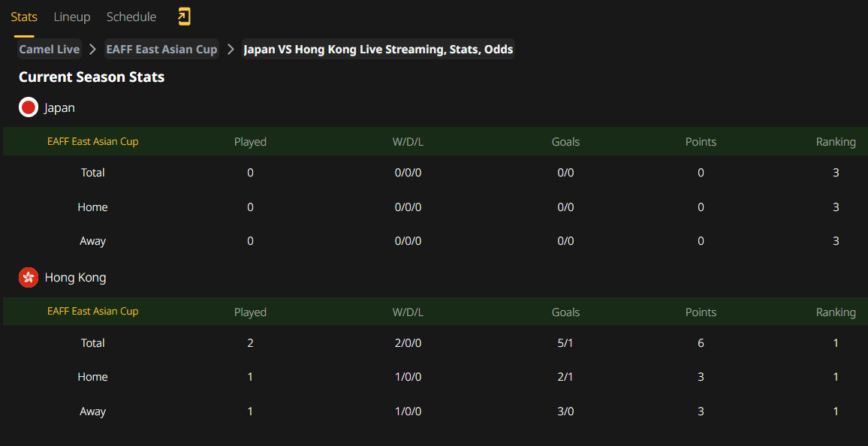Open the Lineup tab
Screen dimensions: 868x446
tap(72, 17)
